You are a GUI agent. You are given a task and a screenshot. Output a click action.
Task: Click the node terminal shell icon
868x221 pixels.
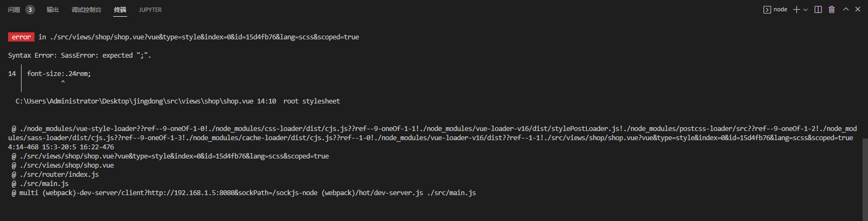(767, 10)
